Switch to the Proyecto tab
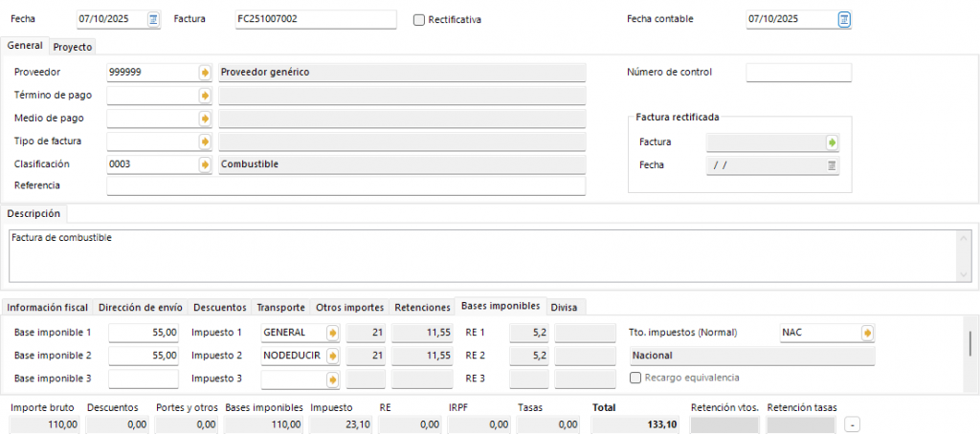This screenshot has height=434, width=980. pos(73,46)
